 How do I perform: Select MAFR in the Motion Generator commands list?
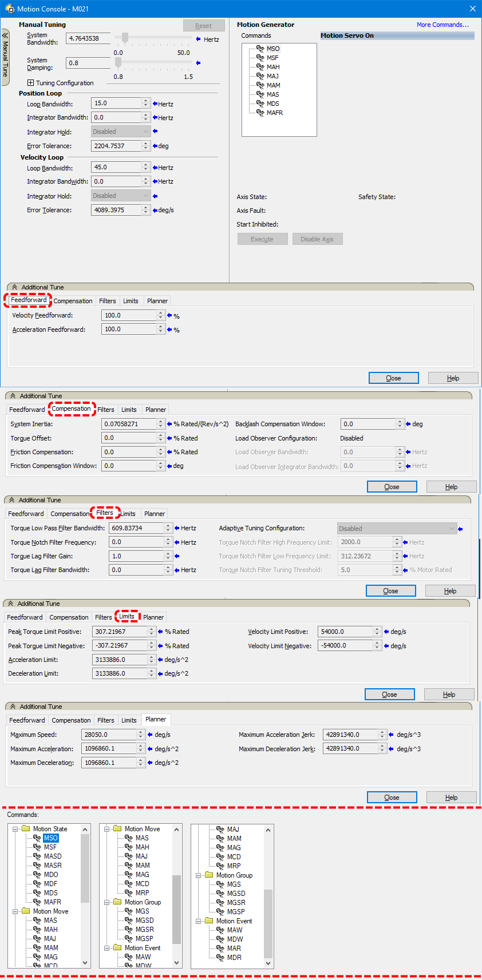coord(274,113)
